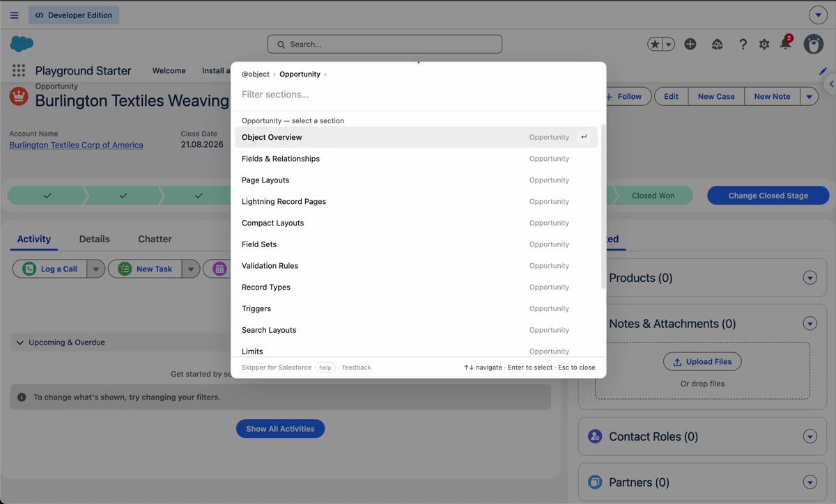Open the notifications bell
Screen dimensions: 836x504
point(785,44)
